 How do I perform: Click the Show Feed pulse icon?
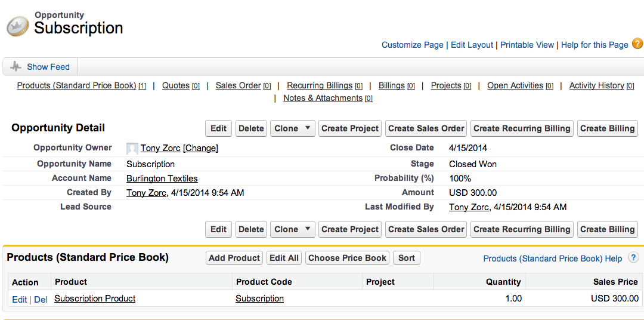coord(16,67)
